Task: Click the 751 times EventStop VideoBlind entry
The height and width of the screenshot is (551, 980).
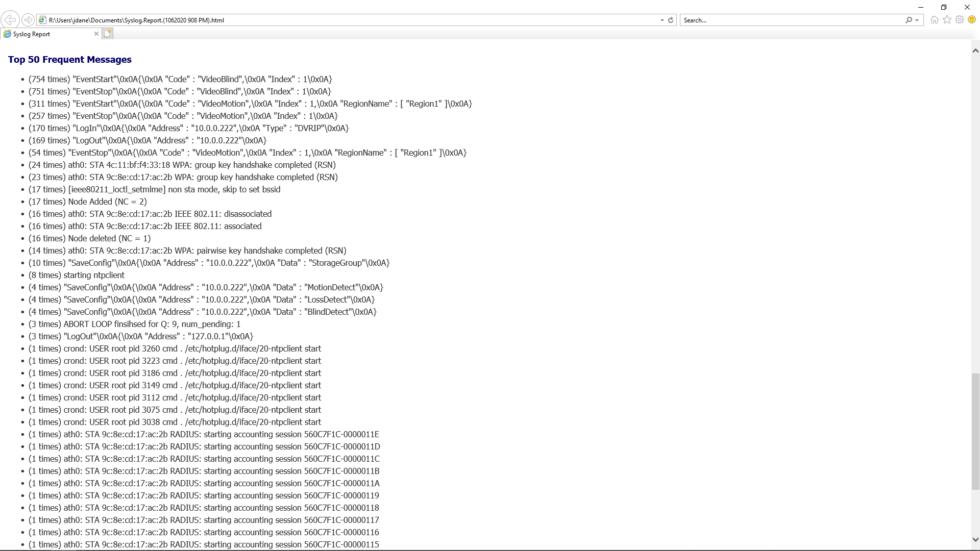Action: click(x=180, y=92)
